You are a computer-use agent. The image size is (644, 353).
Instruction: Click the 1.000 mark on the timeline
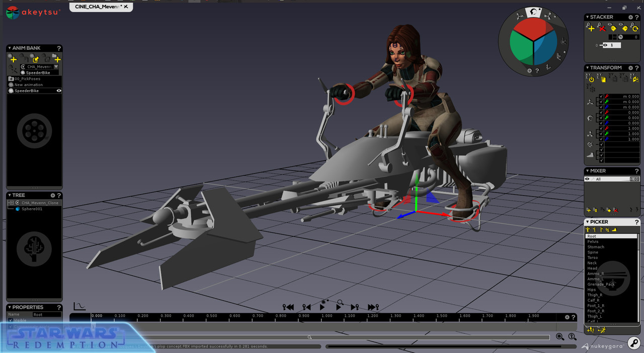pyautogui.click(x=327, y=316)
